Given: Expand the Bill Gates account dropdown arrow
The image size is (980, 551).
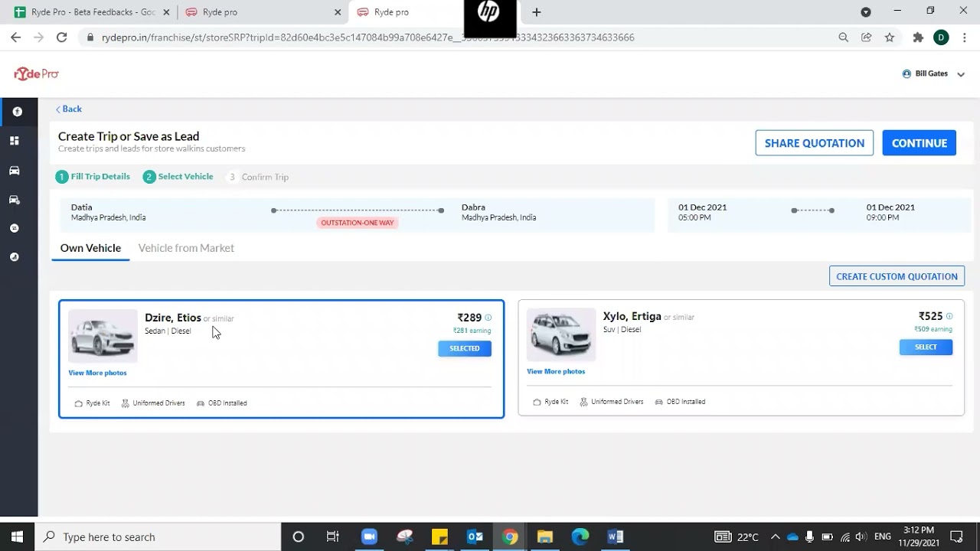Looking at the screenshot, I should pyautogui.click(x=961, y=74).
